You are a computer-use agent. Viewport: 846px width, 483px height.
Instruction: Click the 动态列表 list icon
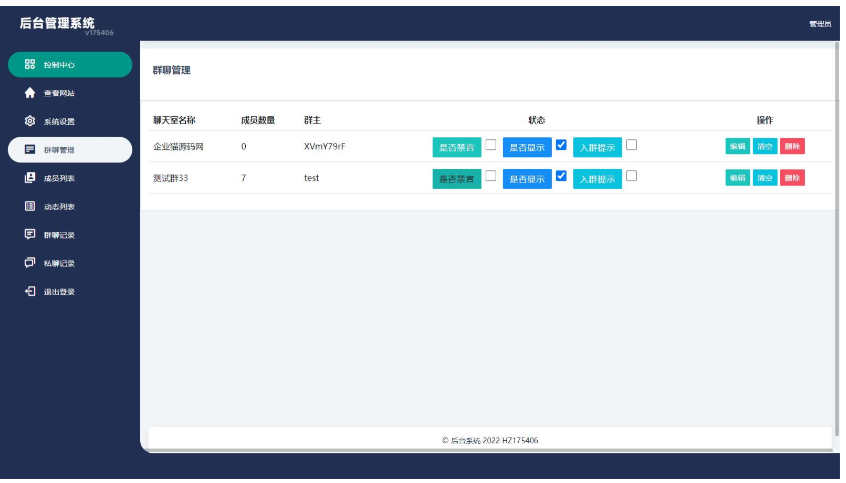[30, 207]
